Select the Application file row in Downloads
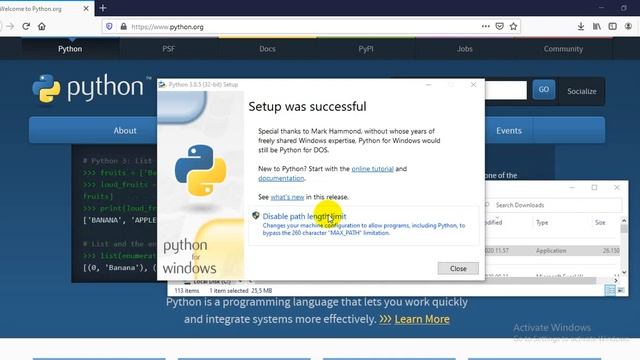The image size is (640, 360). (x=553, y=251)
